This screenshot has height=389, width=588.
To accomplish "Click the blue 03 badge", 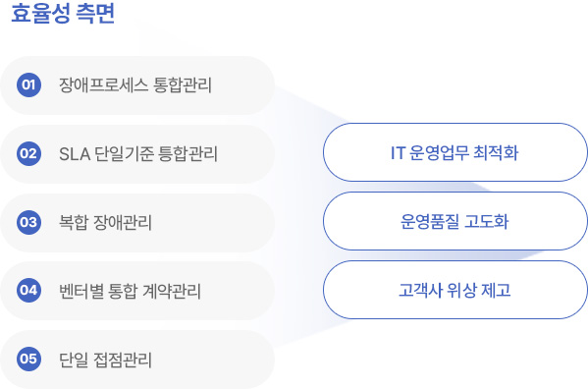I will (28, 222).
